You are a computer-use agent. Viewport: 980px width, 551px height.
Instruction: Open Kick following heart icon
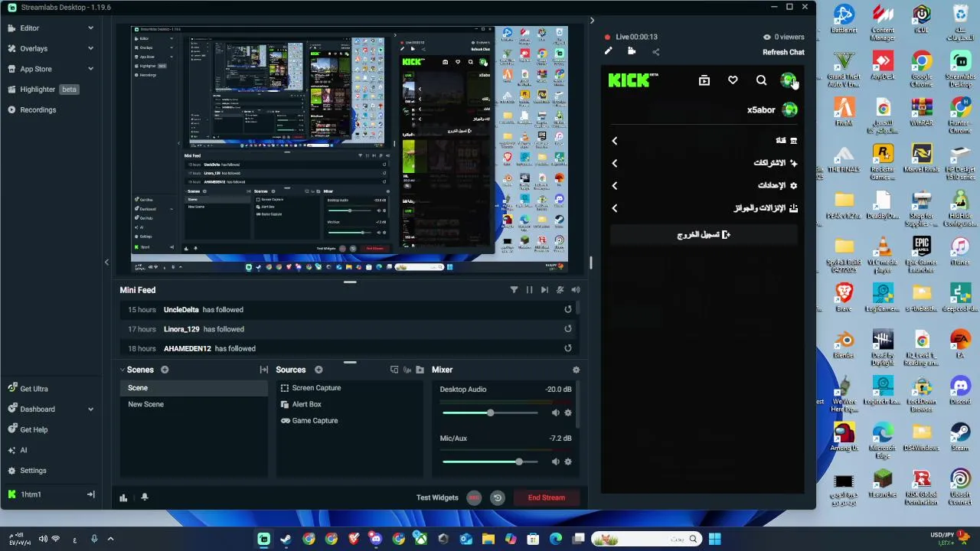733,80
